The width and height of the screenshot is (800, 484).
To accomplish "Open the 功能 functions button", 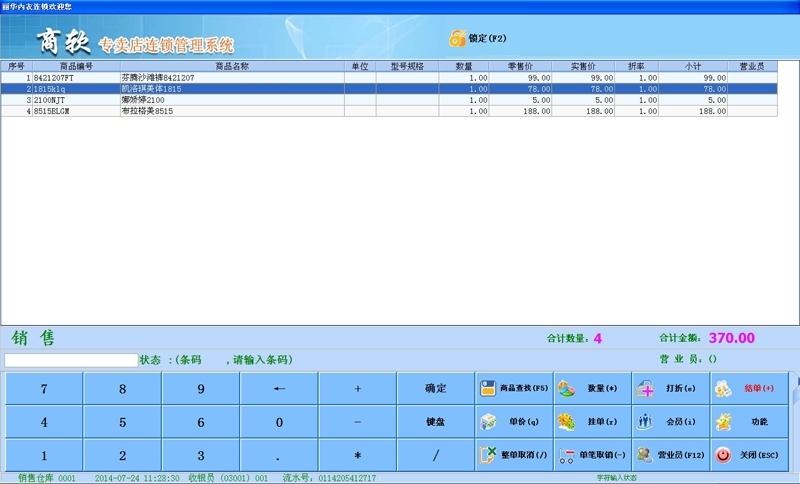I will click(749, 422).
